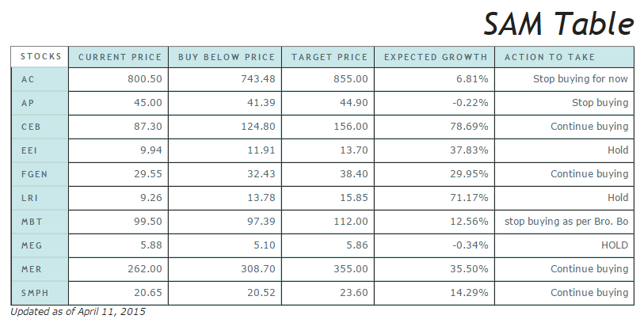The image size is (644, 319).
Task: Select the CEB stock ticker cell
Action: click(40, 127)
